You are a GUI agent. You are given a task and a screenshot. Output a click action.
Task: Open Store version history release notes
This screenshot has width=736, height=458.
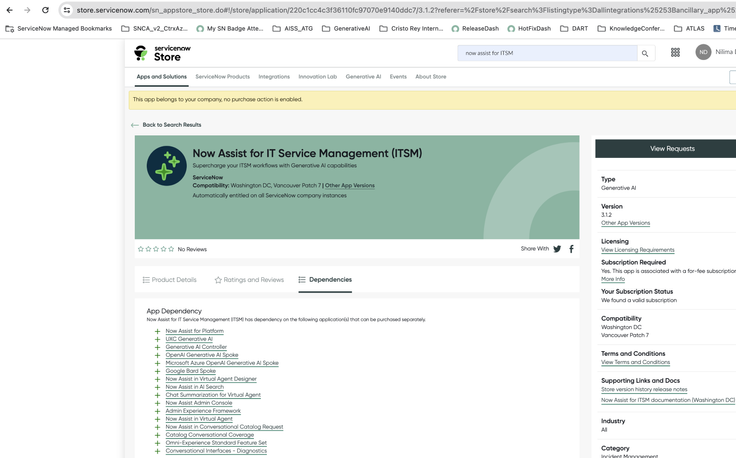point(644,389)
